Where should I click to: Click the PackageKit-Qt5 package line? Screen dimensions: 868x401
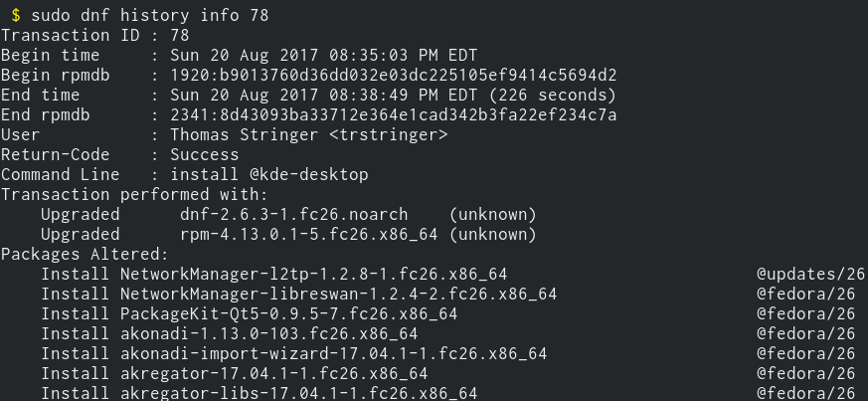pyautogui.click(x=249, y=313)
